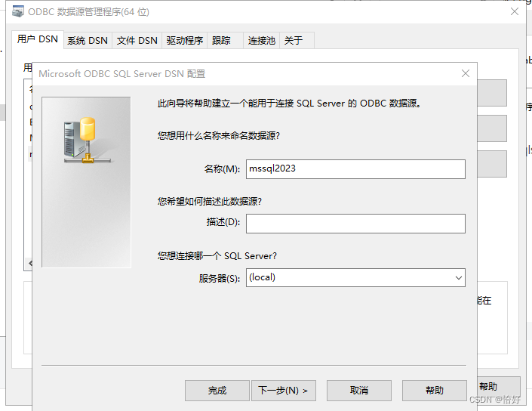Open the 驱动程序 tab
532x411 pixels.
tap(185, 41)
